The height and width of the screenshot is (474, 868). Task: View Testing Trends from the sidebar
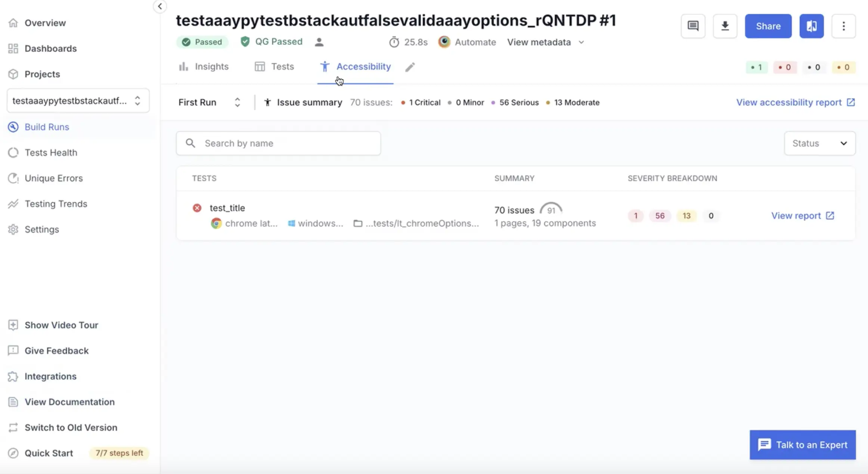click(x=56, y=204)
